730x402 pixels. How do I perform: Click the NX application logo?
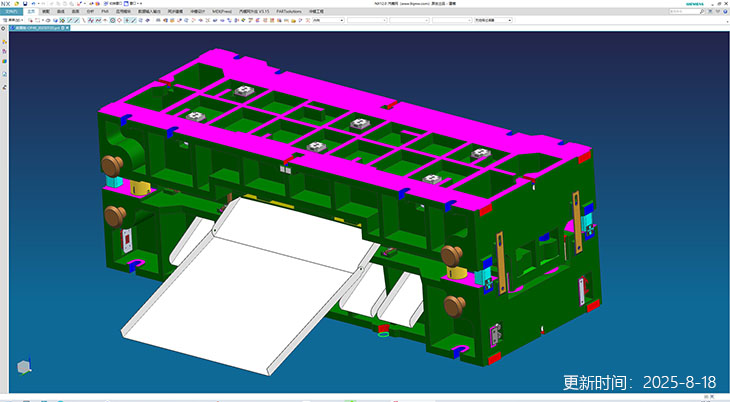(x=6, y=3)
